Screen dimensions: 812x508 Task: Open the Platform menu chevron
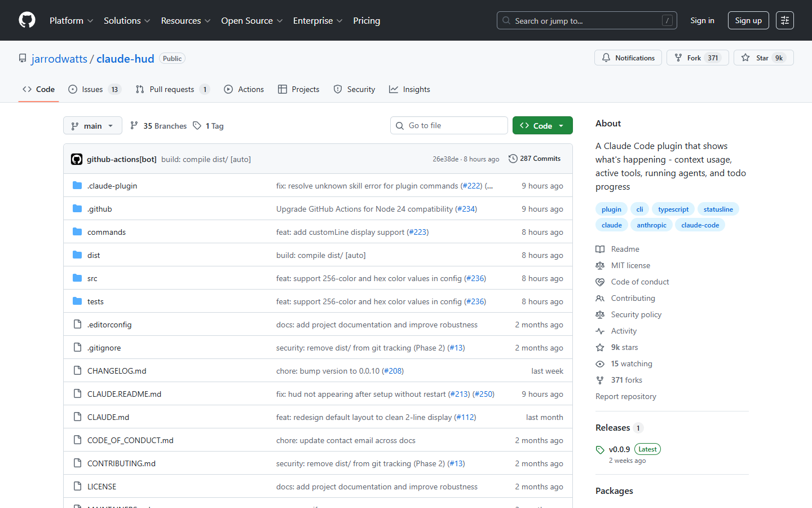click(91, 20)
